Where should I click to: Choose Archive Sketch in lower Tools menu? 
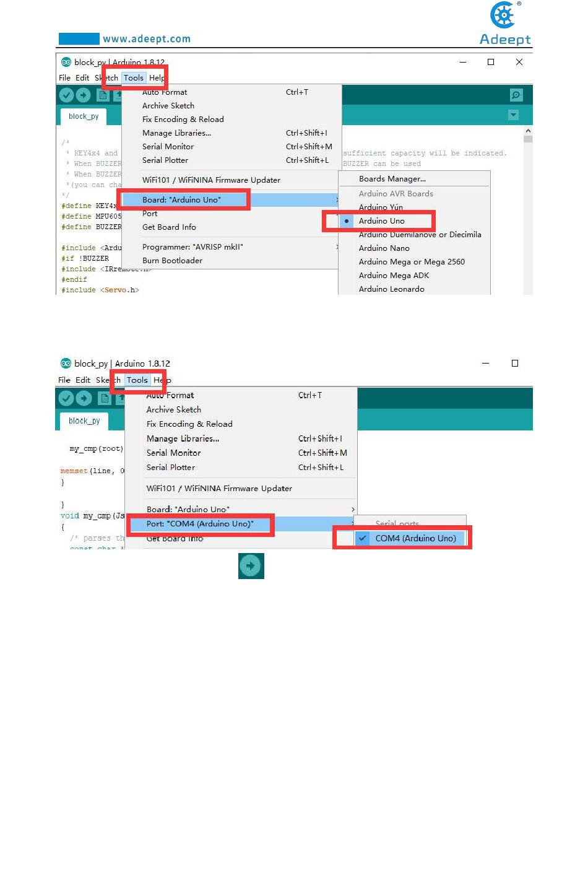click(x=241, y=410)
